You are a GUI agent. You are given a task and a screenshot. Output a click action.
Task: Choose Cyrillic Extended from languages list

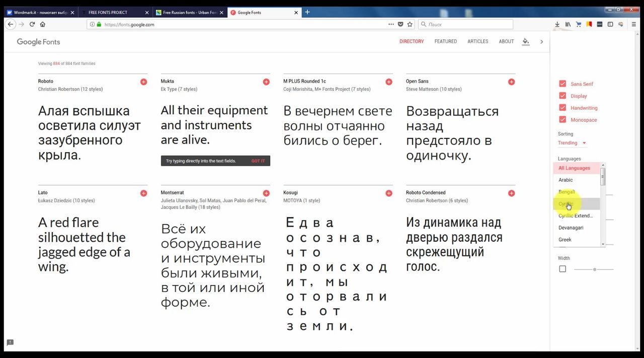point(577,216)
